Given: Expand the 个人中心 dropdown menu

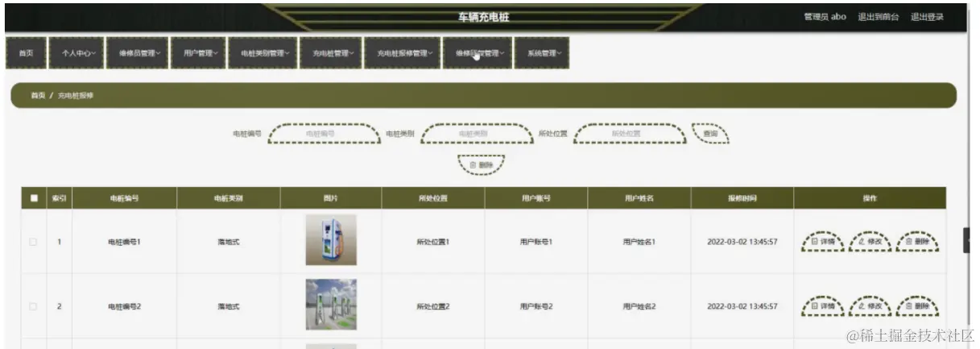Looking at the screenshot, I should pos(78,53).
